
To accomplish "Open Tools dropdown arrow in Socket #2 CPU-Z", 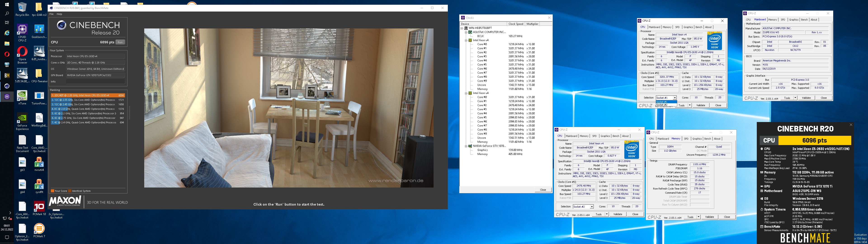I will point(607,214).
